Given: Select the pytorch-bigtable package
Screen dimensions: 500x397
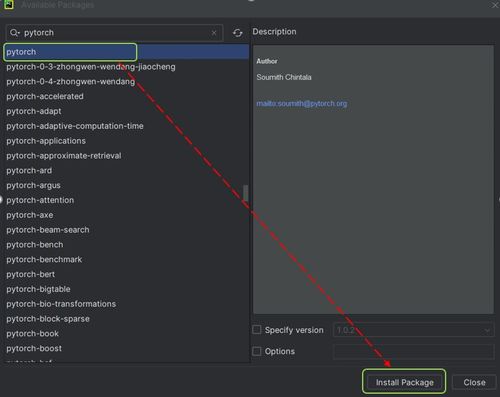Looking at the screenshot, I should click(126, 289).
